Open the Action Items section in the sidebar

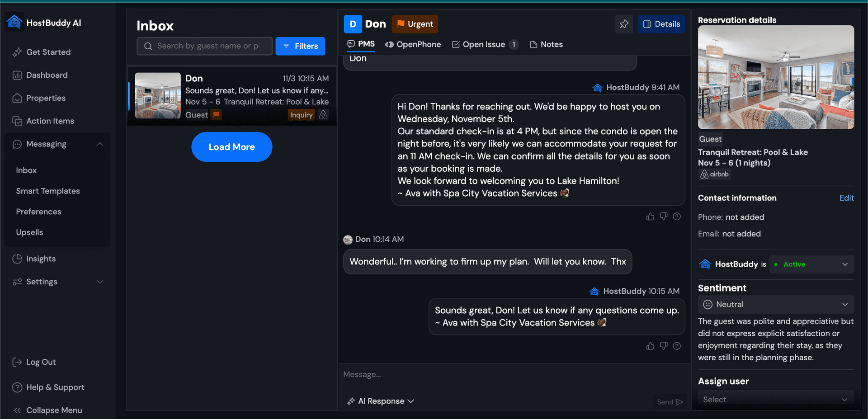tap(50, 121)
